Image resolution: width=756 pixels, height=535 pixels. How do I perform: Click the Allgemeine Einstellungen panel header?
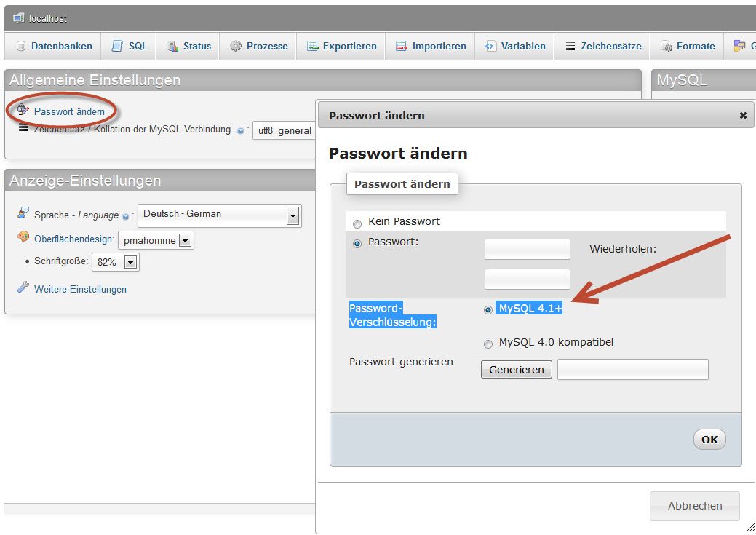pyautogui.click(x=323, y=80)
